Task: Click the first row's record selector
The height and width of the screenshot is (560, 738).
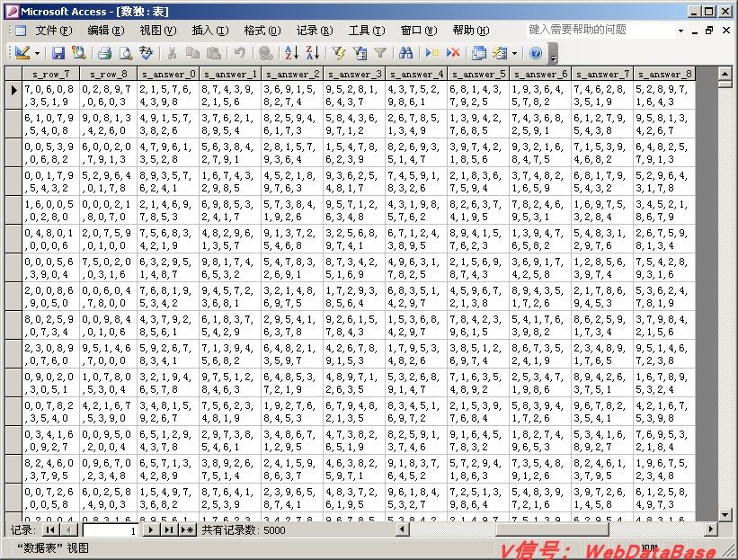Action: click(x=13, y=94)
